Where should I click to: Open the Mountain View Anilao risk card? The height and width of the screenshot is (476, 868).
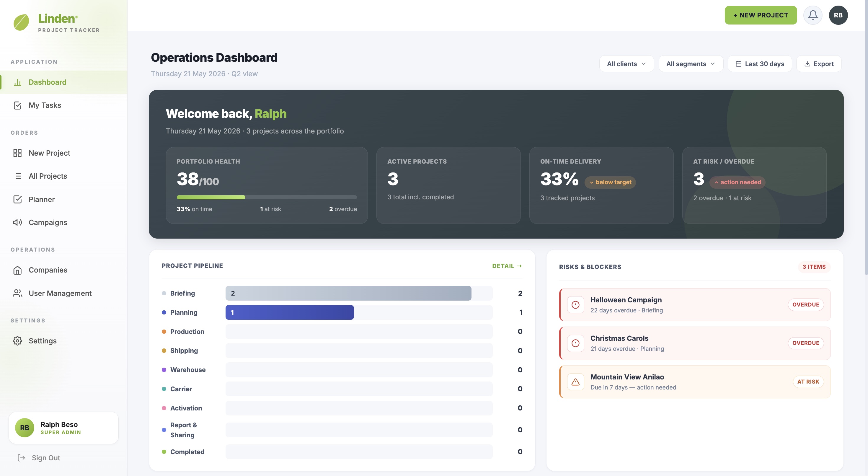[x=695, y=382]
